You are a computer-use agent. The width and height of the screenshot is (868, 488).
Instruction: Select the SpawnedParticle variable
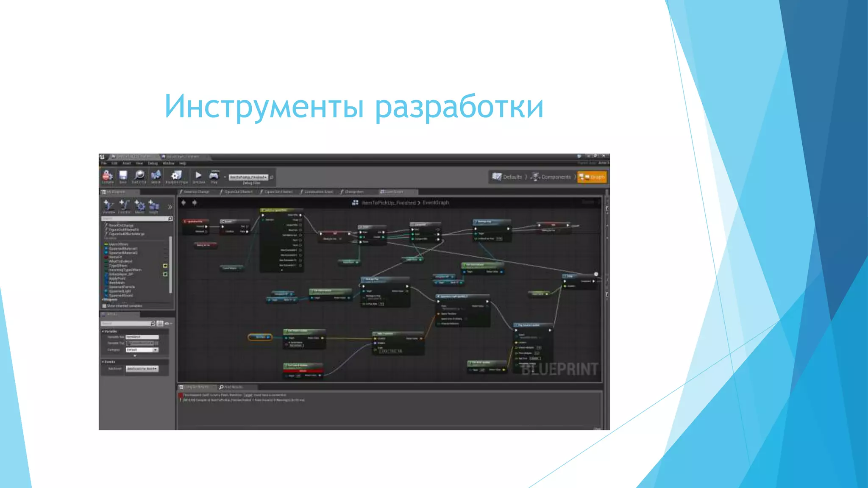122,287
